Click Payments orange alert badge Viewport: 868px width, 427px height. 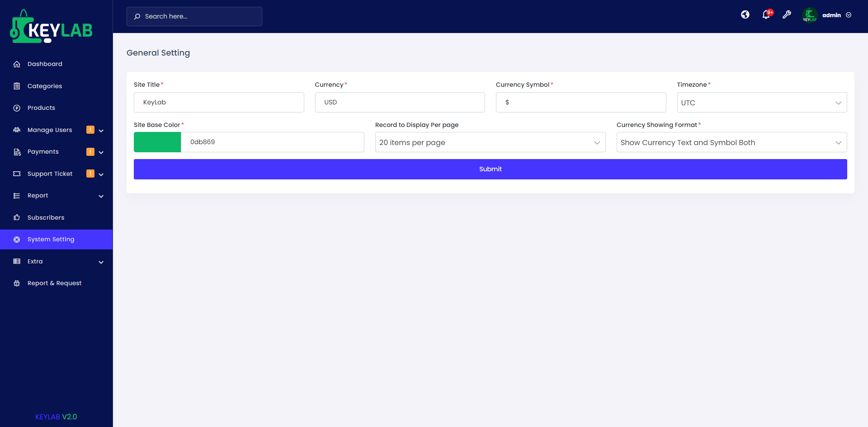90,152
